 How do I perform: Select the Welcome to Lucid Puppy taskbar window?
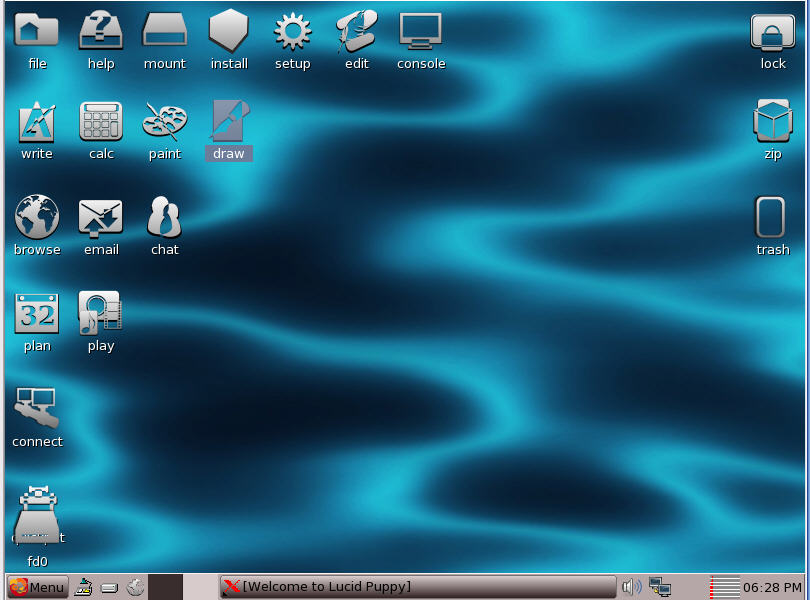(x=418, y=587)
